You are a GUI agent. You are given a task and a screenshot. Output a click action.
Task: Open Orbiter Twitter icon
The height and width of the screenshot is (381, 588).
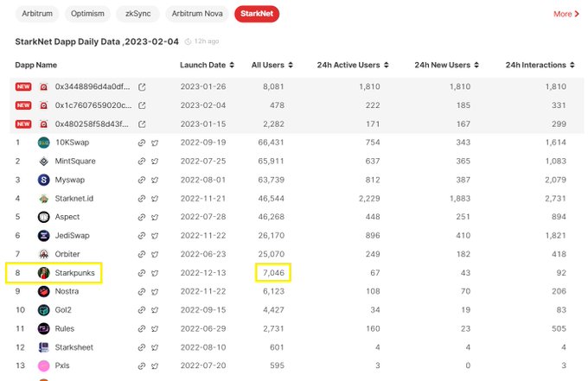coord(155,254)
